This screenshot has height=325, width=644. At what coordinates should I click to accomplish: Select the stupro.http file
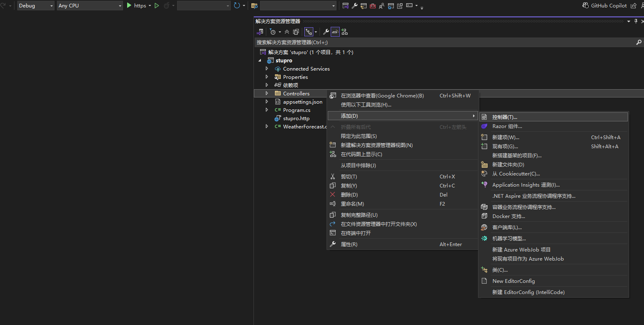(296, 119)
